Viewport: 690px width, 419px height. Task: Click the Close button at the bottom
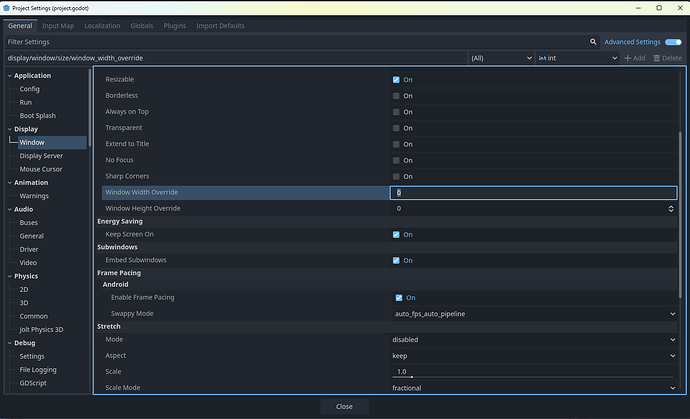pos(344,406)
